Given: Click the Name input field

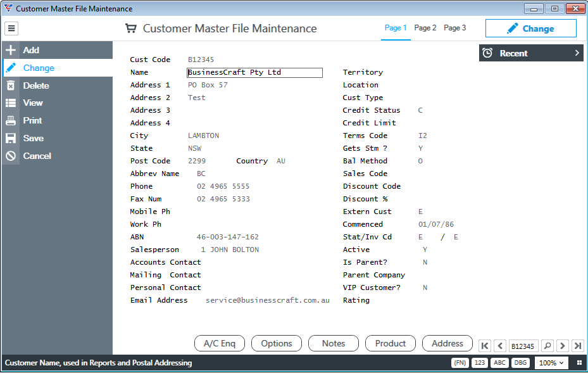Looking at the screenshot, I should click(x=254, y=72).
